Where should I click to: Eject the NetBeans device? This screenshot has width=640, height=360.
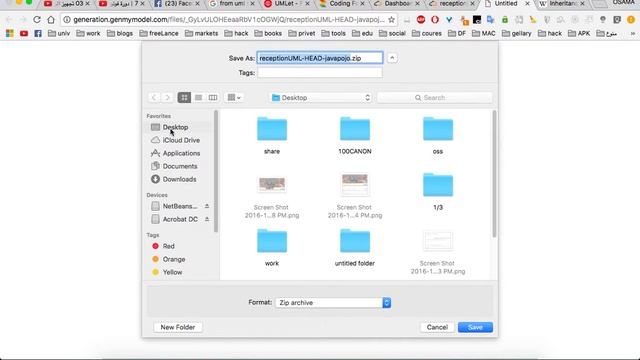(207, 206)
